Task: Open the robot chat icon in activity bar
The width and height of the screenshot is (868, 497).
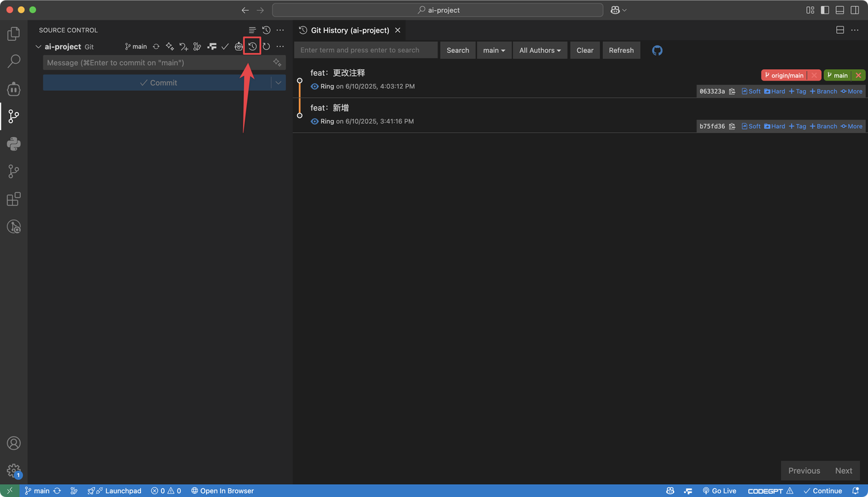Action: pyautogui.click(x=14, y=89)
